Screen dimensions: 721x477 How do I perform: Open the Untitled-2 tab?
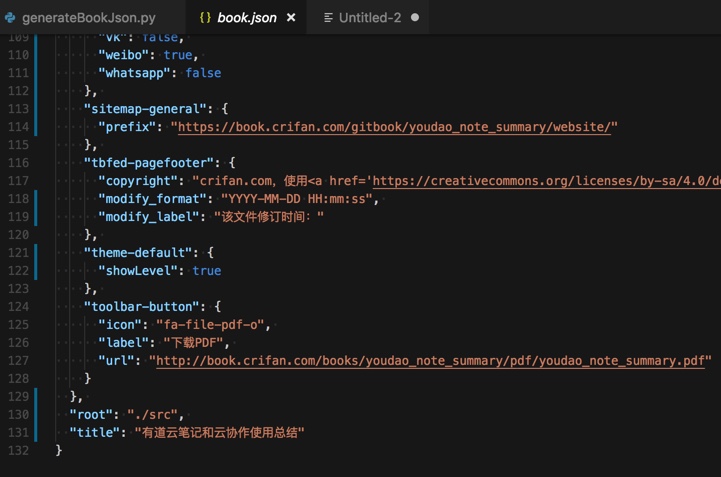coord(369,18)
